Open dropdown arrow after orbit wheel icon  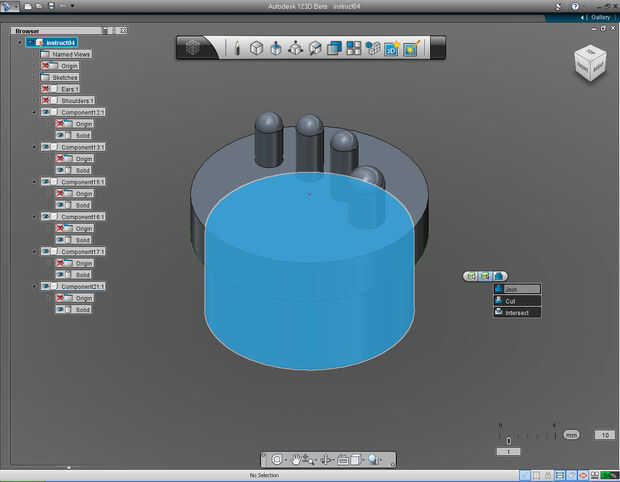[x=286, y=460]
